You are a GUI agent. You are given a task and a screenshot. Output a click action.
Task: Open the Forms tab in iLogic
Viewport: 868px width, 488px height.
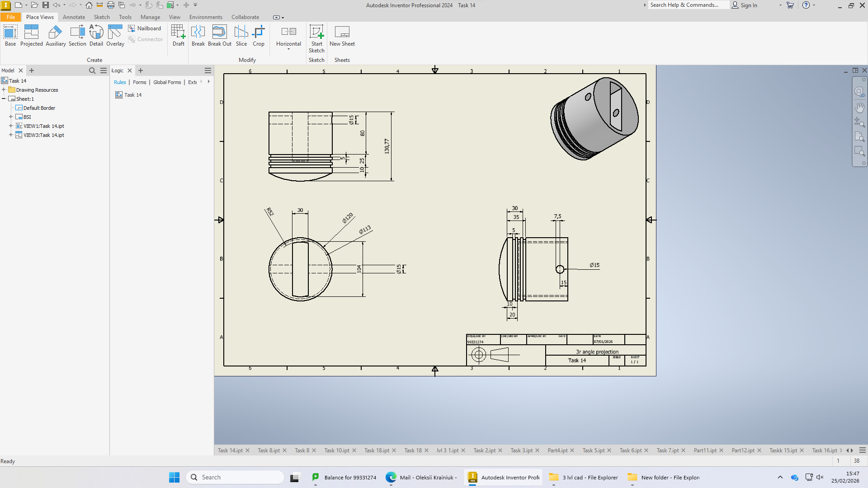pos(139,82)
